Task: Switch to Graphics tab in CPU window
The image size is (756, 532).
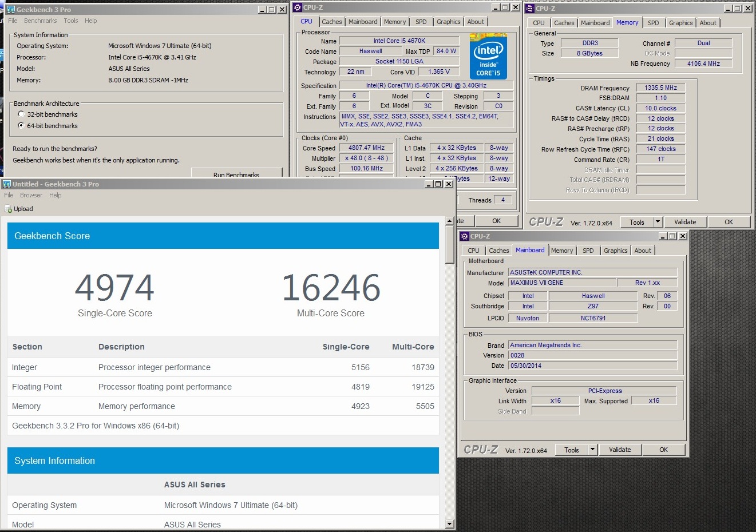Action: pyautogui.click(x=449, y=22)
